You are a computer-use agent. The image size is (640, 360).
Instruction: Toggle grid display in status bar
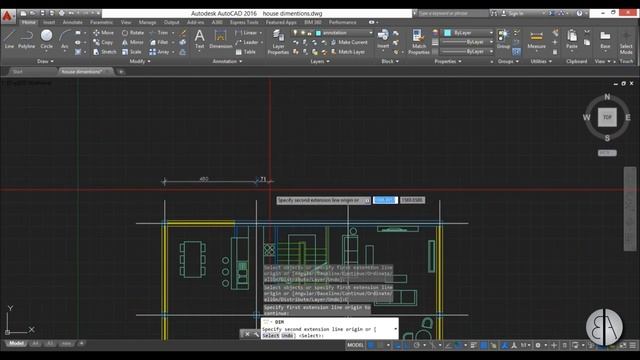click(x=371, y=345)
